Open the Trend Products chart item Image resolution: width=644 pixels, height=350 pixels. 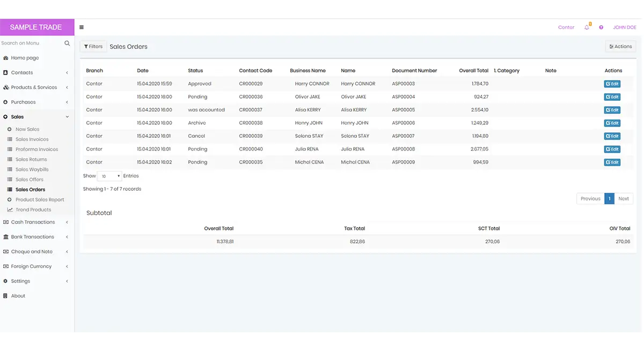pyautogui.click(x=33, y=210)
